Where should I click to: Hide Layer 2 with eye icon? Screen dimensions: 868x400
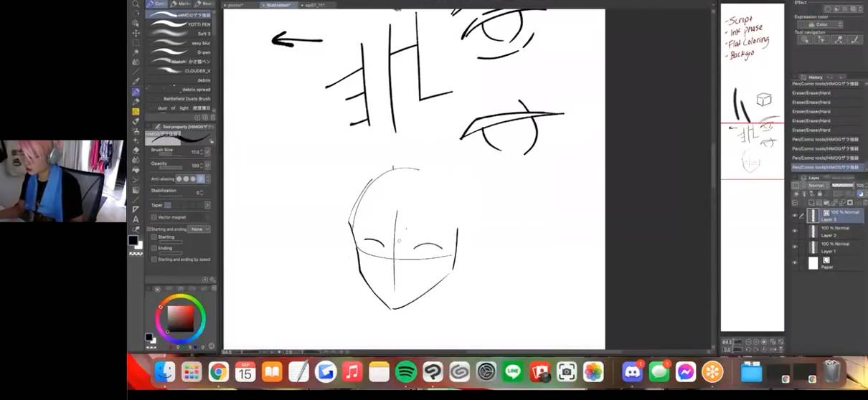point(795,231)
